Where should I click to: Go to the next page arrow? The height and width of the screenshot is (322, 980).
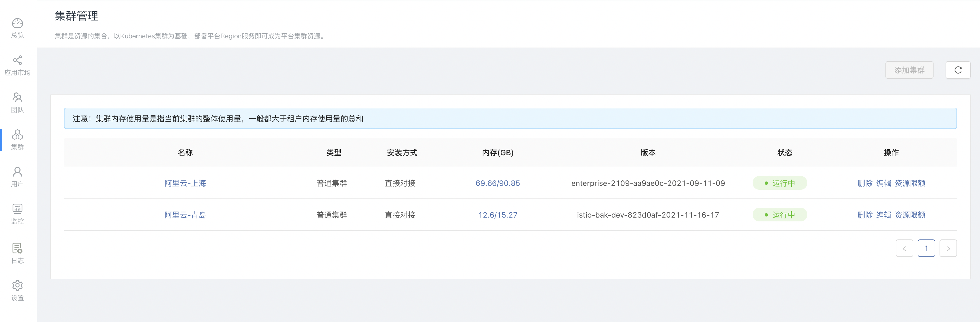pos(948,248)
